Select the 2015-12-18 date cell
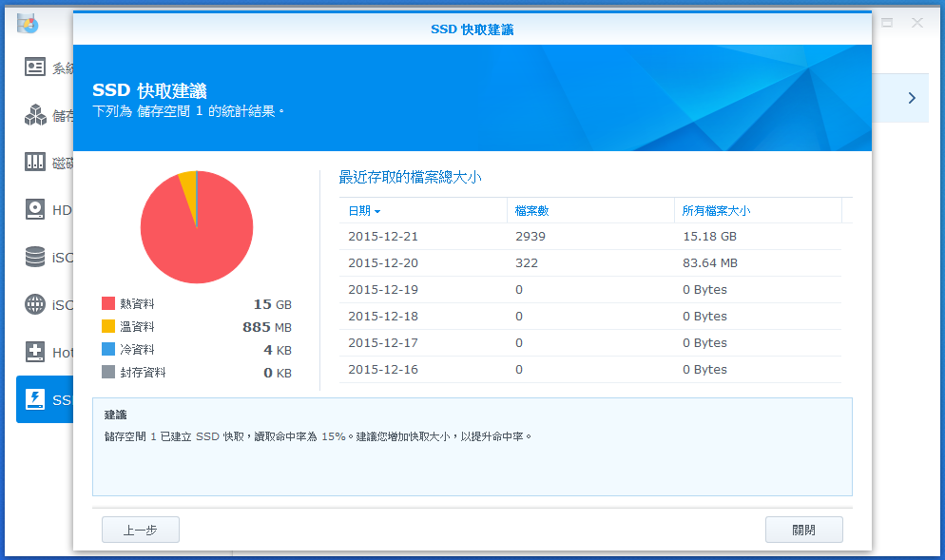 [383, 316]
